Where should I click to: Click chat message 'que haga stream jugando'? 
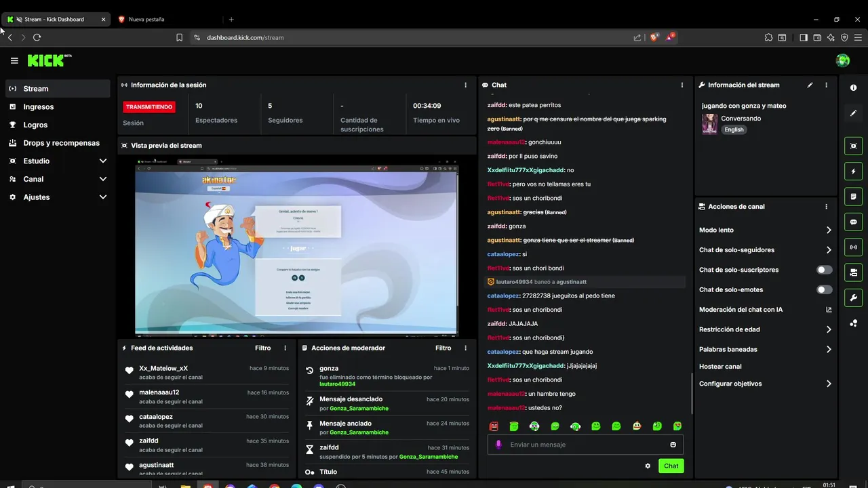click(x=557, y=352)
